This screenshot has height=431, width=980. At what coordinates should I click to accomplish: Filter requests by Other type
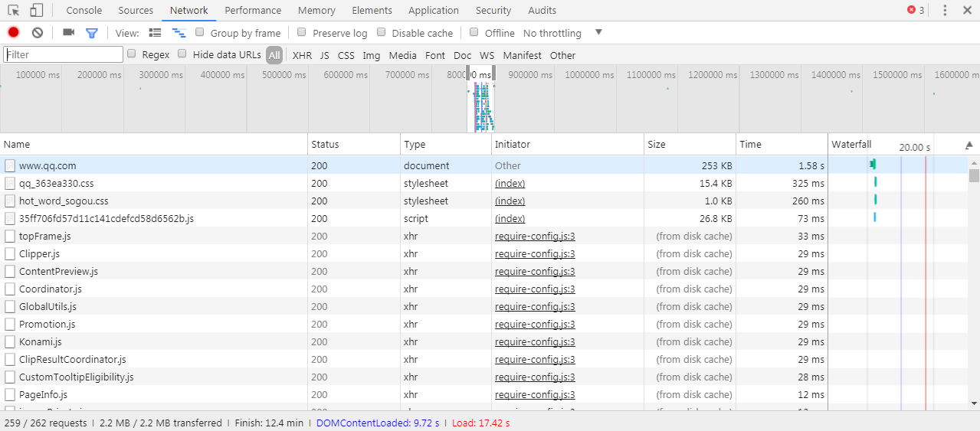(x=562, y=55)
